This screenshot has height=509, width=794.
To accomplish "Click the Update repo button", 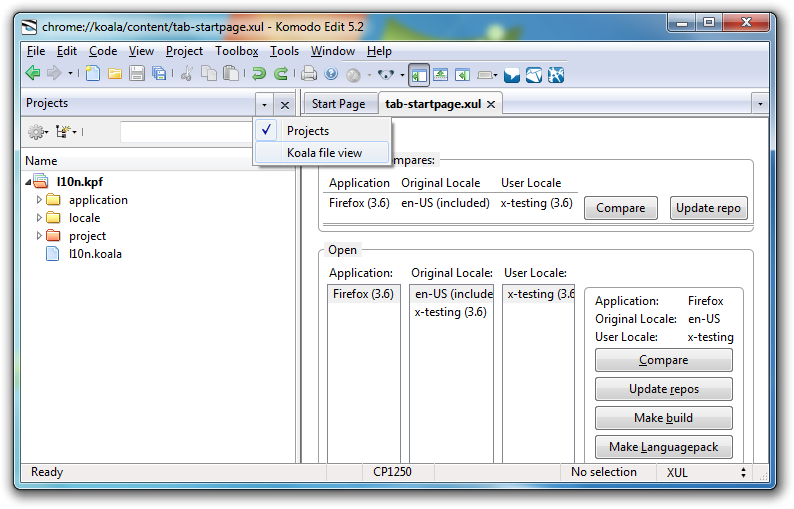I will point(708,208).
